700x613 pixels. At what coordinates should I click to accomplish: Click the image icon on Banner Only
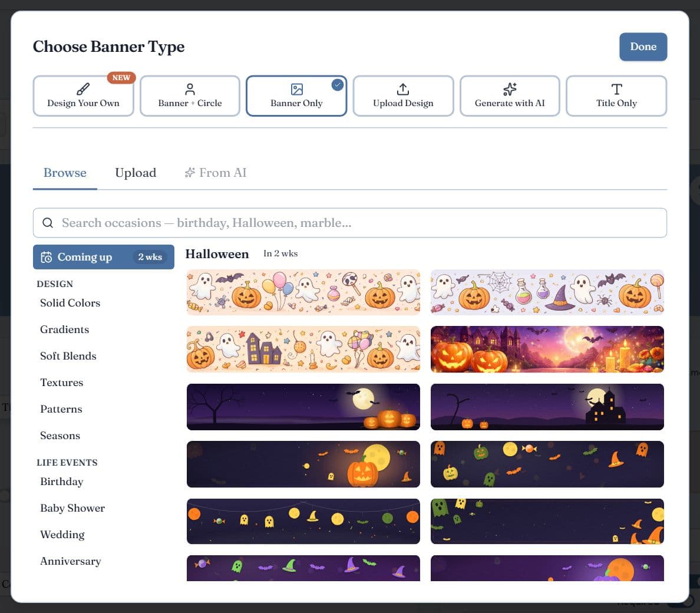[x=297, y=89]
